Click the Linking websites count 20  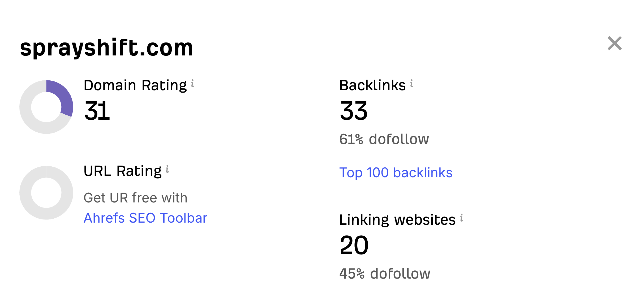point(354,245)
